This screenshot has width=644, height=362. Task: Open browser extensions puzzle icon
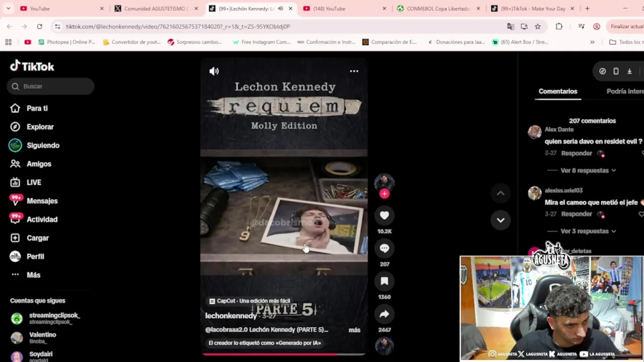point(559,27)
